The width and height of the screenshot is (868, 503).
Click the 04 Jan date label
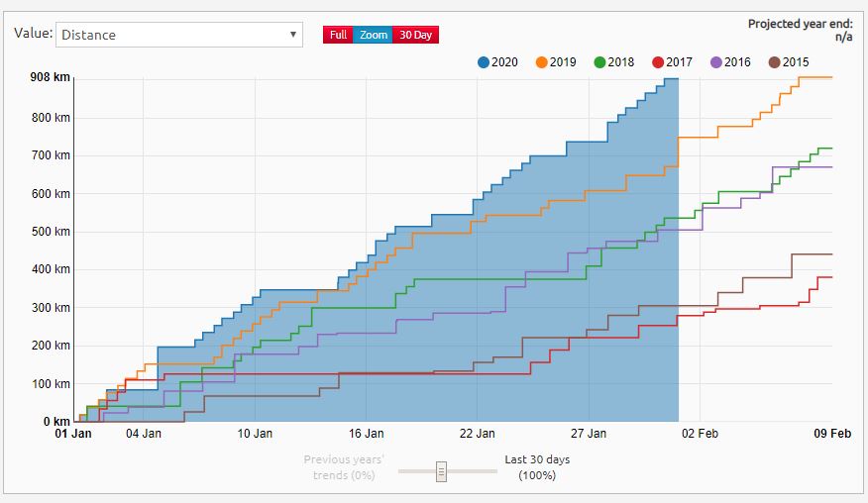coord(144,434)
